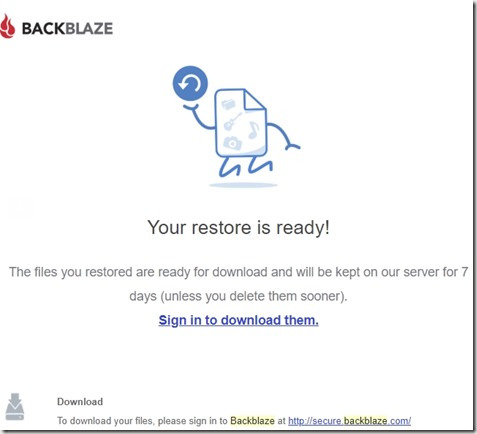The height and width of the screenshot is (434, 477).
Task: Click the "The files you restored are ready" text line
Action: pos(238,272)
